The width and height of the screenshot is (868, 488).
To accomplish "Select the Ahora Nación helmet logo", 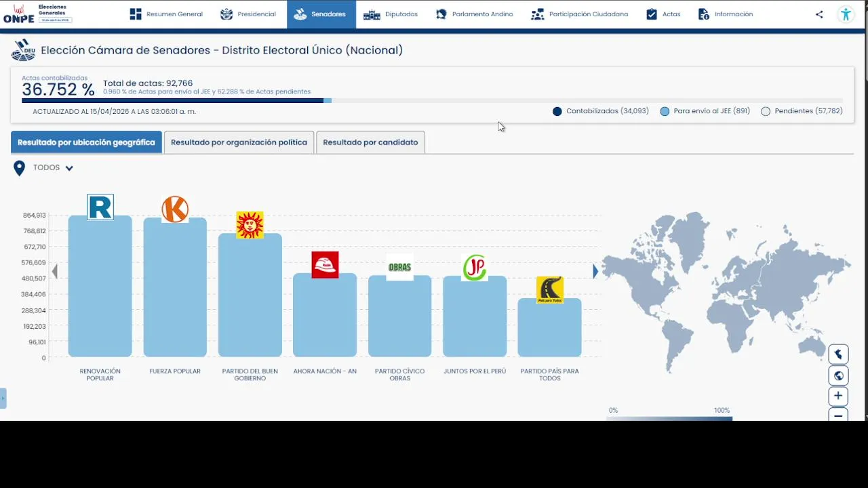I will [x=325, y=265].
